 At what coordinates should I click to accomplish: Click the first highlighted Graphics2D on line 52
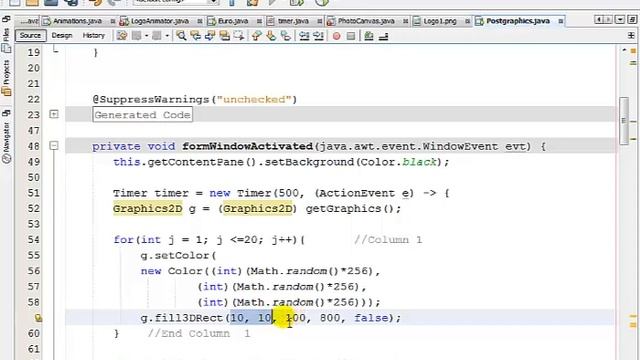(x=147, y=209)
